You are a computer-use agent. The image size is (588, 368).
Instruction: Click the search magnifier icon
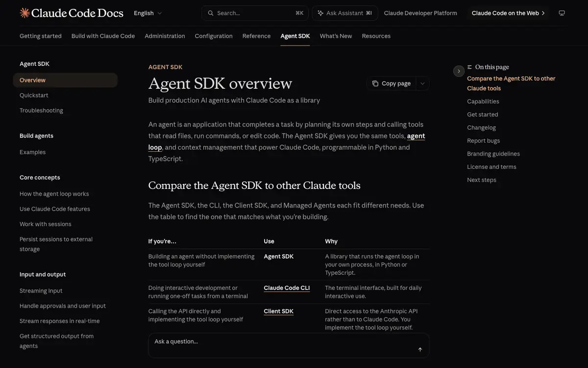click(211, 13)
